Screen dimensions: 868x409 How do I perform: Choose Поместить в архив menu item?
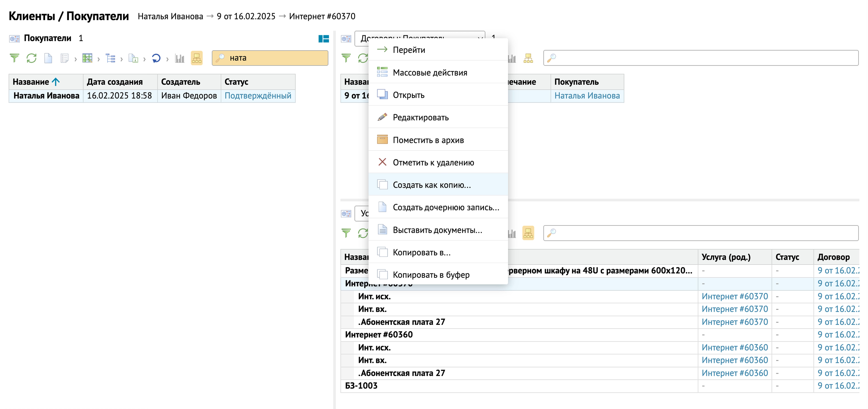coord(438,140)
